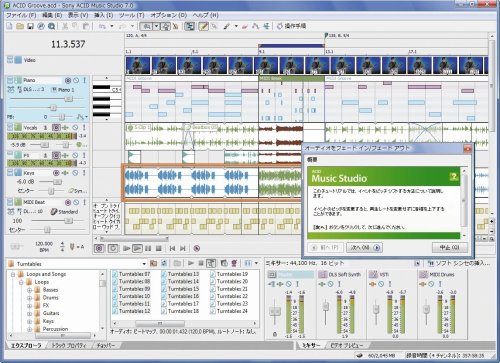The width and height of the screenshot is (500, 363).
Task: Switch to the トラック プロパティ tab
Action: 69,346
